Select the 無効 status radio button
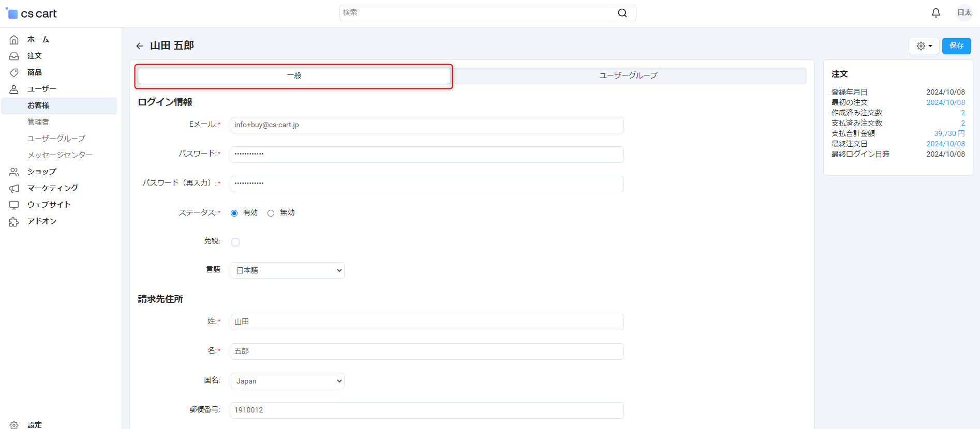The height and width of the screenshot is (429, 980). (x=271, y=213)
